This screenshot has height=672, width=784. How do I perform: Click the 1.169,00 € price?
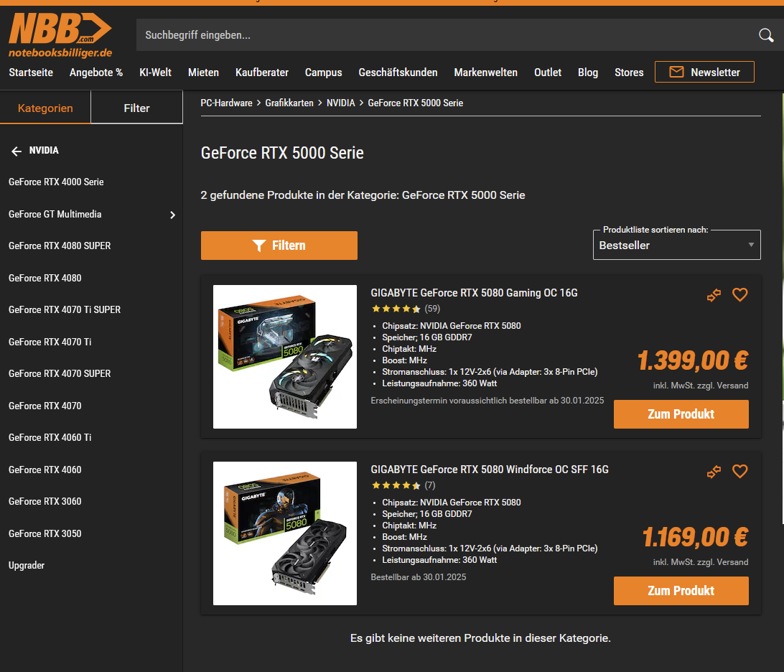(695, 537)
